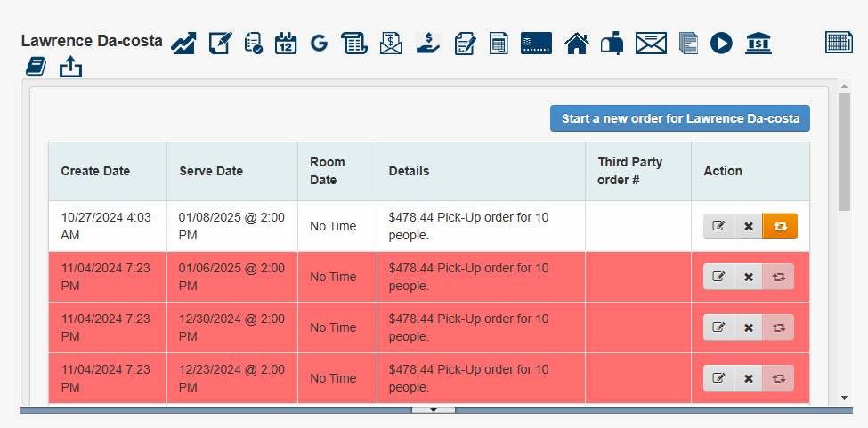The image size is (868, 428).
Task: Click orange repeat button on 01/08/2025 order
Action: click(780, 226)
